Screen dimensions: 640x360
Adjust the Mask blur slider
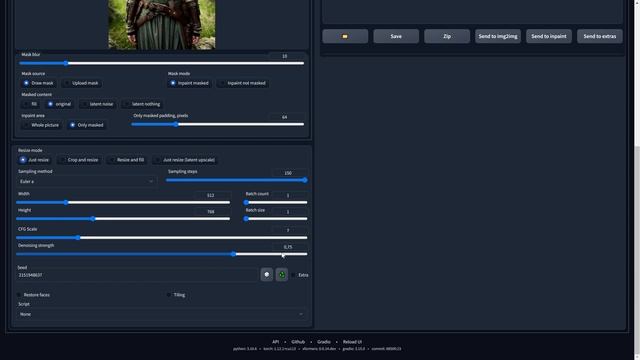coord(162,63)
